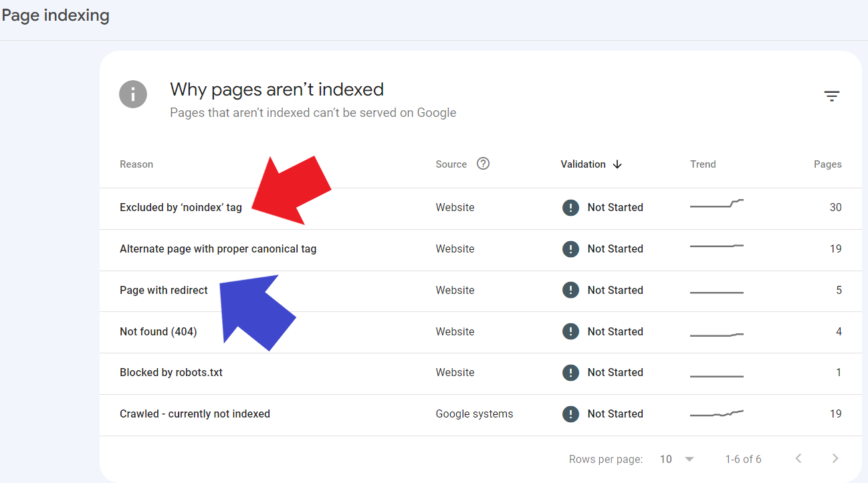Open the 'Excluded by noindex tag' reason details

point(181,207)
